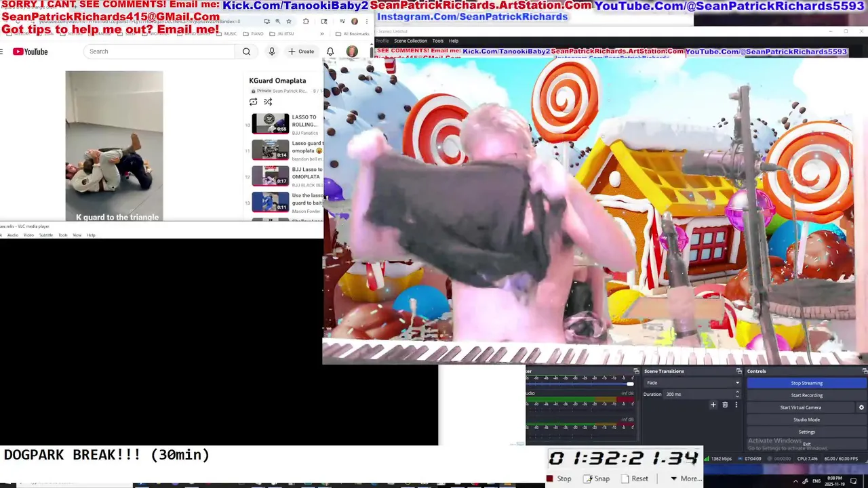Open VLC Tools menu
The width and height of the screenshot is (868, 488).
point(62,235)
